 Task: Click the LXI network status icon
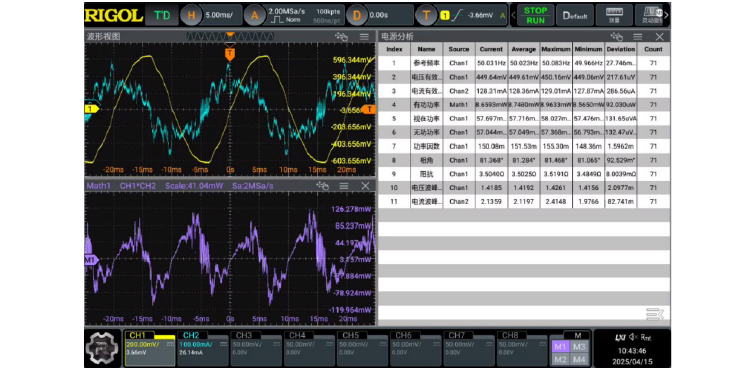(620, 337)
